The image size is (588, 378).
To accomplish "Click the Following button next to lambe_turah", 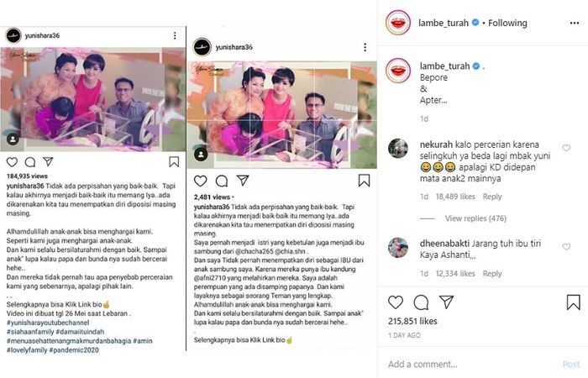I will coord(507,24).
